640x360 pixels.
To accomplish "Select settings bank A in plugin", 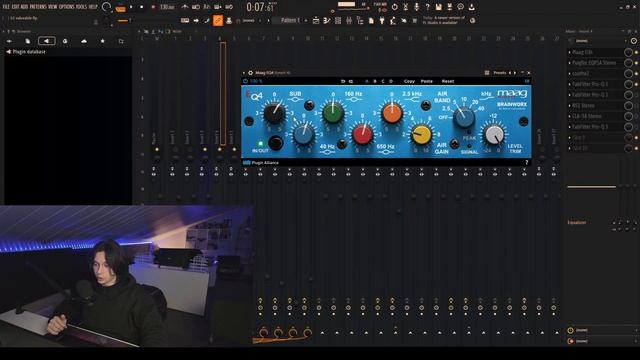I will tap(367, 81).
